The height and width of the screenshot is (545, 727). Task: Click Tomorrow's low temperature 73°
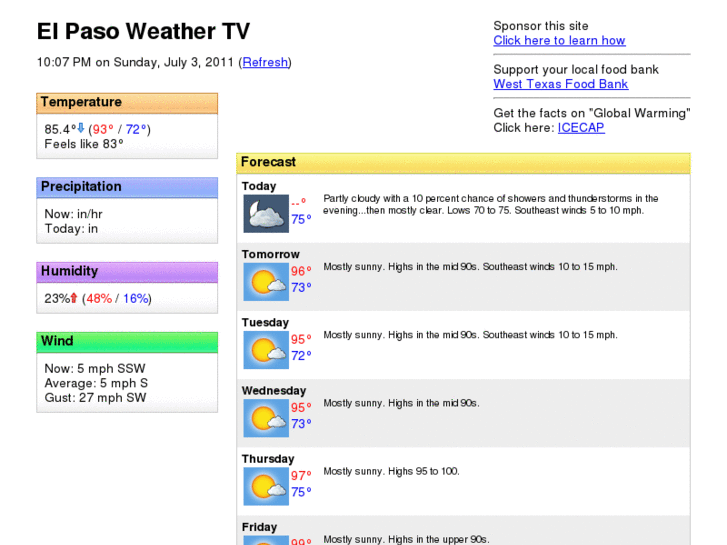[x=301, y=287]
